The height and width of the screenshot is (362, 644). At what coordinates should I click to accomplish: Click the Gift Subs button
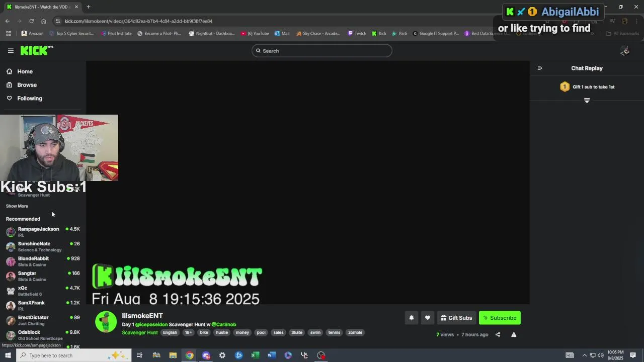click(x=456, y=318)
